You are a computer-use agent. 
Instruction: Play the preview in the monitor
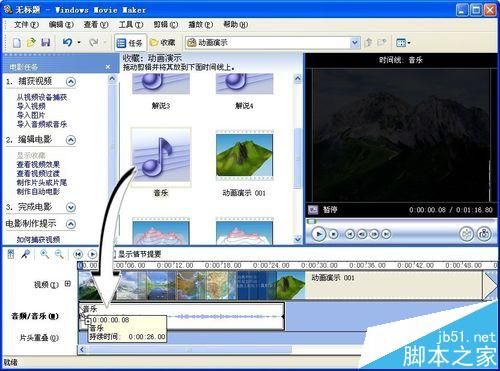[x=319, y=234]
